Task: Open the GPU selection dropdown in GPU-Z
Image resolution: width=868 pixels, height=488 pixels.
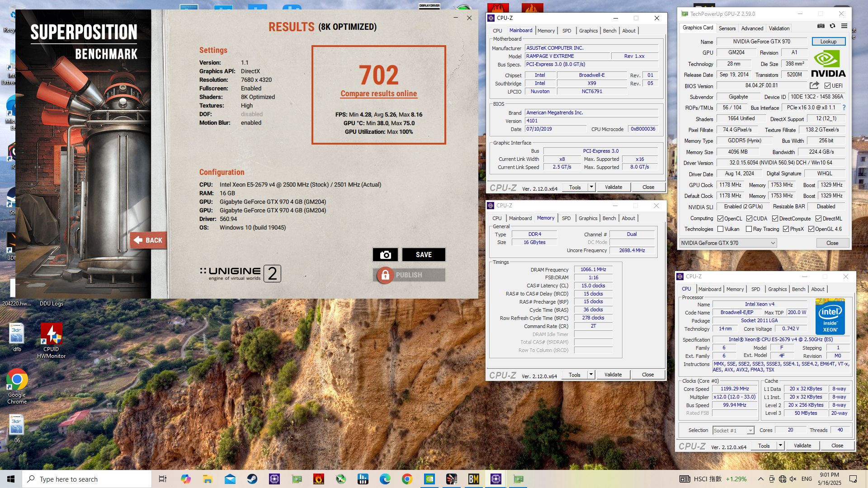Action: (728, 243)
